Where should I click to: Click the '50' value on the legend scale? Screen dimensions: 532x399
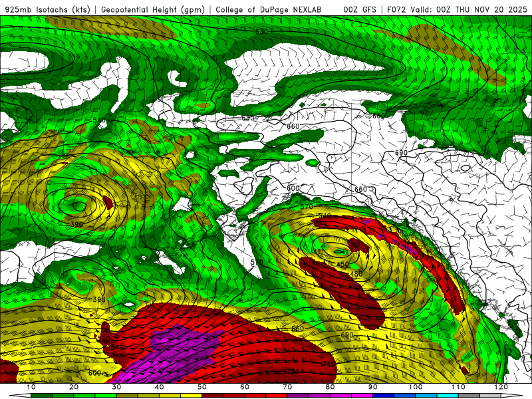click(x=202, y=387)
